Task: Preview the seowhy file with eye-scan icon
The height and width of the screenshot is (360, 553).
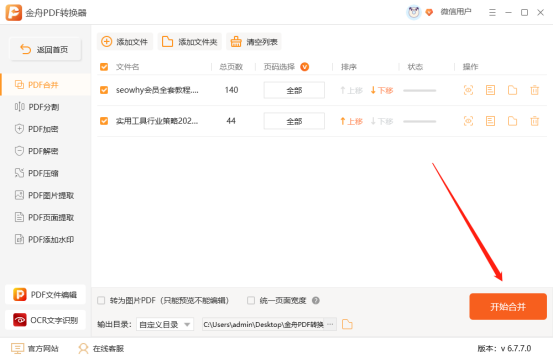Action: pyautogui.click(x=468, y=90)
